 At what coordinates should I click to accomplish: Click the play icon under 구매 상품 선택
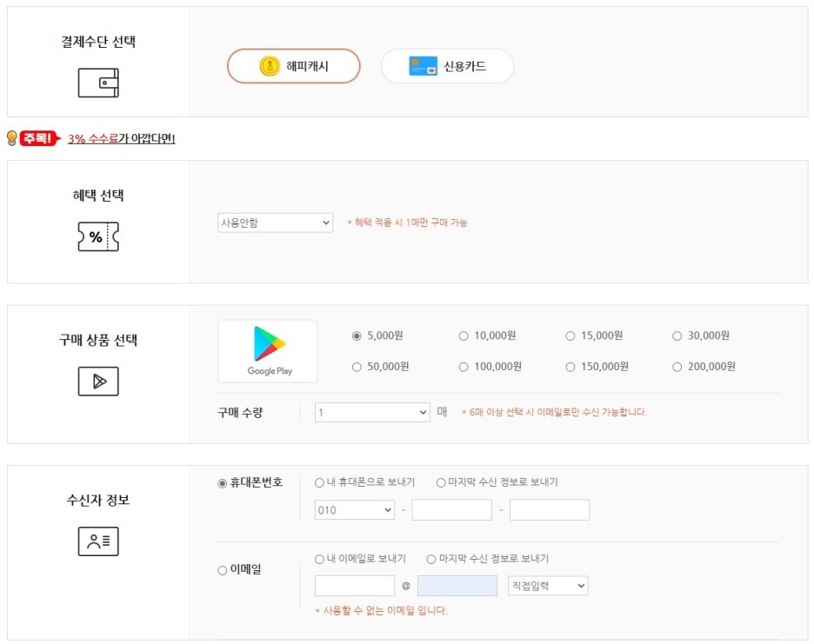tap(98, 382)
